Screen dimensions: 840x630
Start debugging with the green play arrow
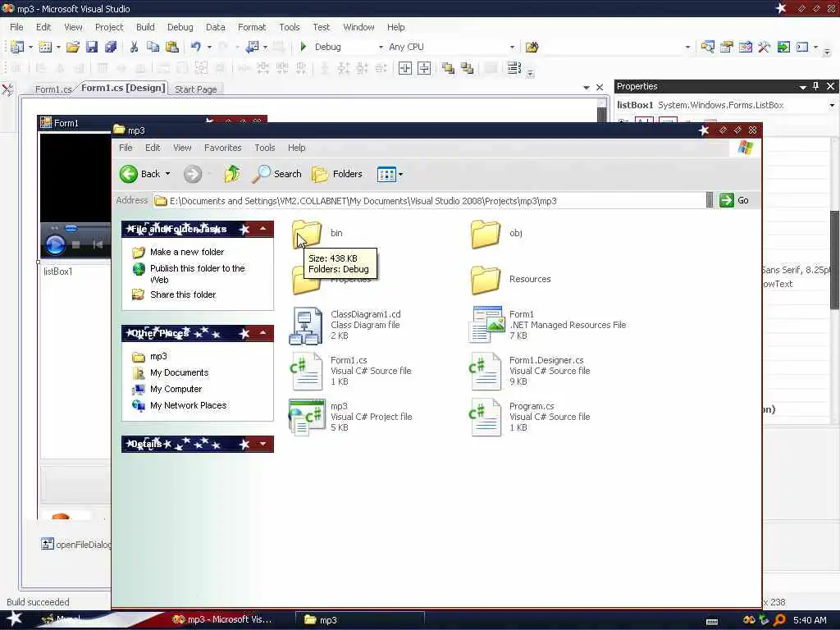[x=304, y=47]
